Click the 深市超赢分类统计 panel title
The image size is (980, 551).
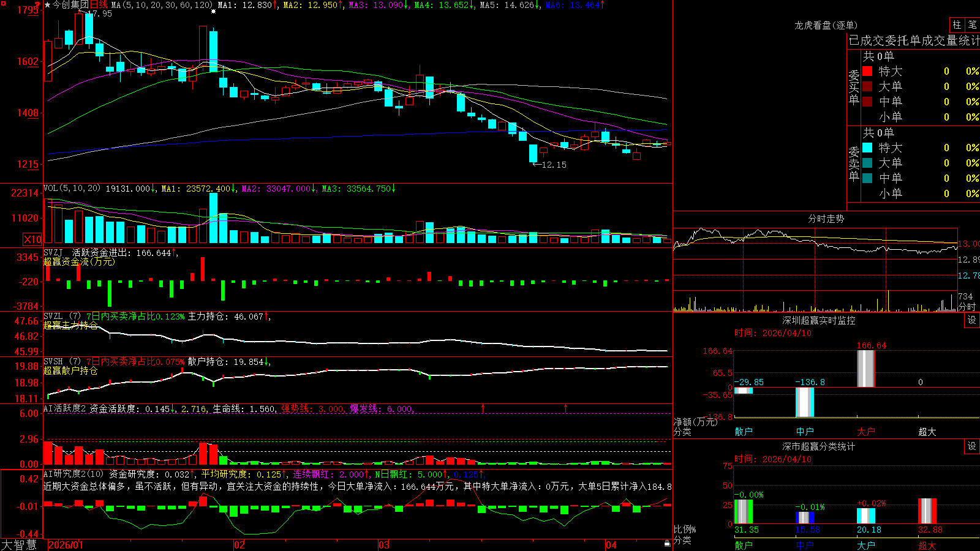(x=819, y=446)
